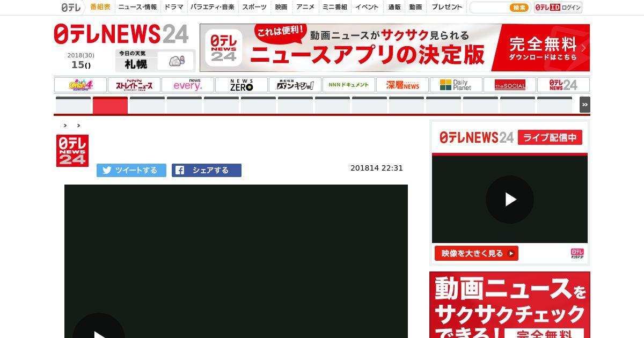The height and width of the screenshot is (338, 644).
Task: Open the 動画ニュースをサクサクチェック sidebar ad
Action: pyautogui.click(x=510, y=305)
